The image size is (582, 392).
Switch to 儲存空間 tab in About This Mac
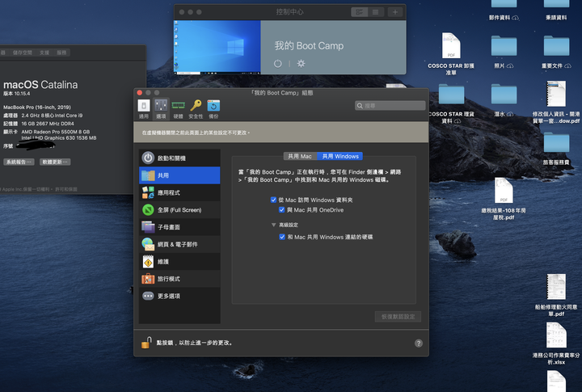tap(23, 53)
